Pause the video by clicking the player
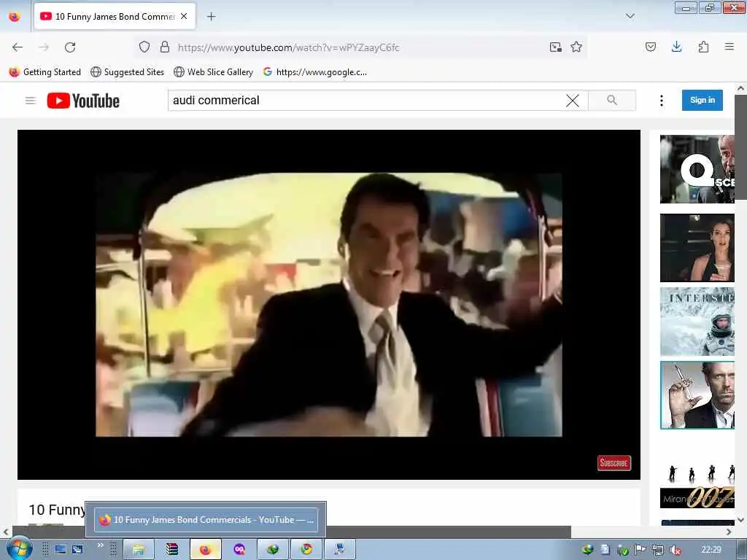 [329, 305]
